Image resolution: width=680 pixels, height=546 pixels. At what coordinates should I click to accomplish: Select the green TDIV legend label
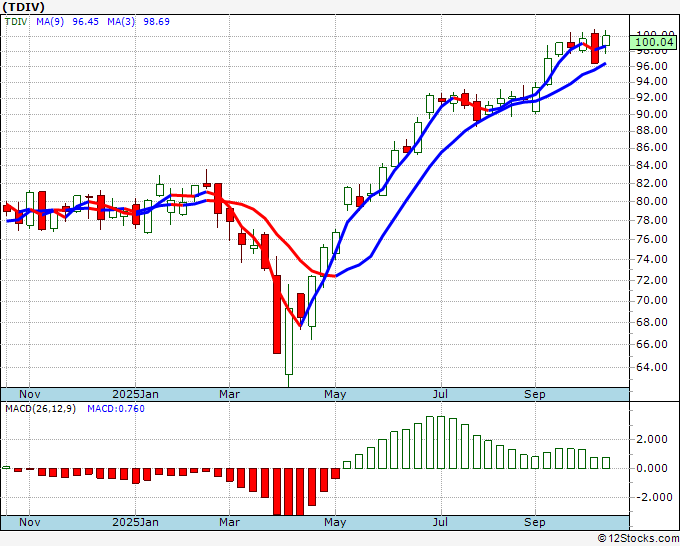[16, 22]
